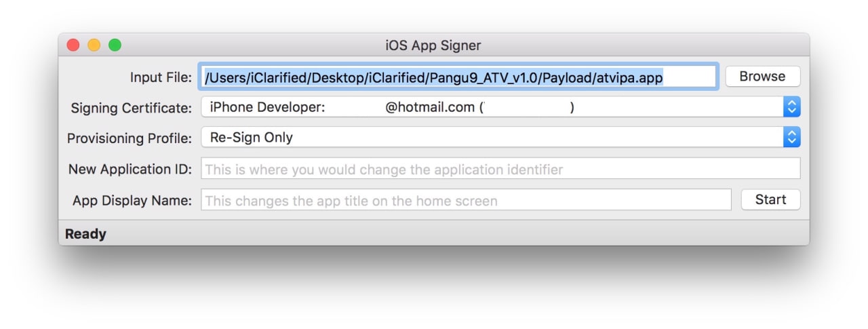This screenshot has width=868, height=329.
Task: Click Pangu9_ATV_v1.0 folder name in the path
Action: tap(483, 77)
